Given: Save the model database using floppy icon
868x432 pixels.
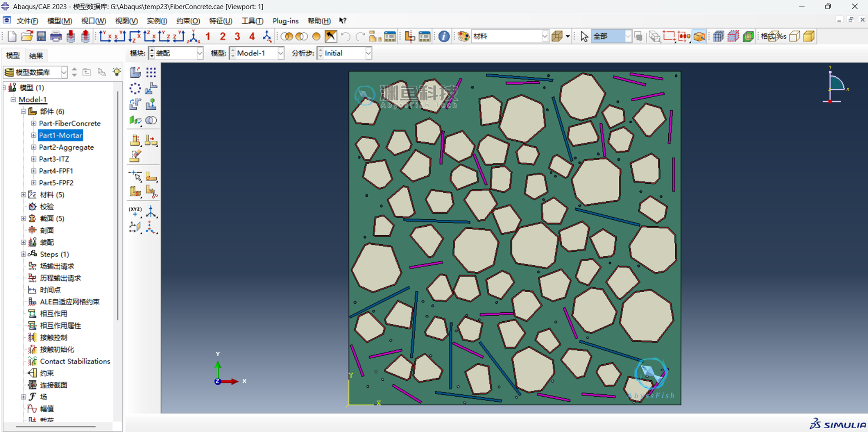Looking at the screenshot, I should click(x=41, y=36).
